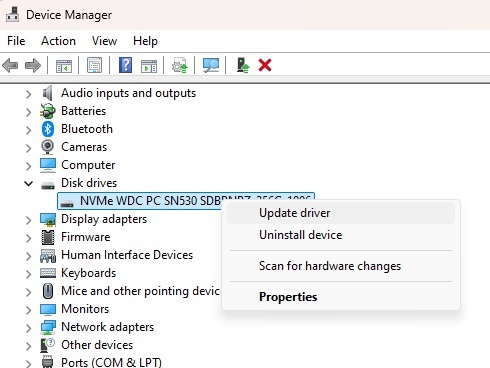Click the Mice pointing devices icon
Viewport: 490px width, 368px height.
point(48,291)
